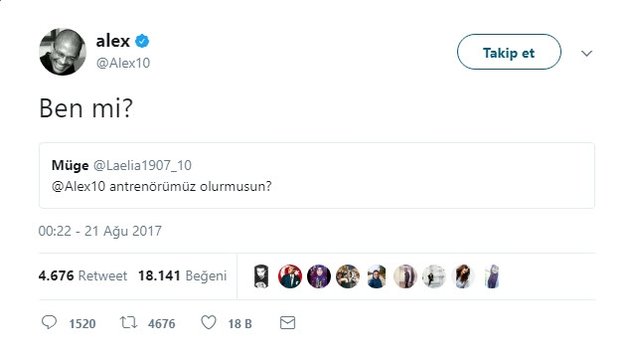632x360 pixels.
Task: Open the @Alex10 handle link
Action: click(x=123, y=63)
